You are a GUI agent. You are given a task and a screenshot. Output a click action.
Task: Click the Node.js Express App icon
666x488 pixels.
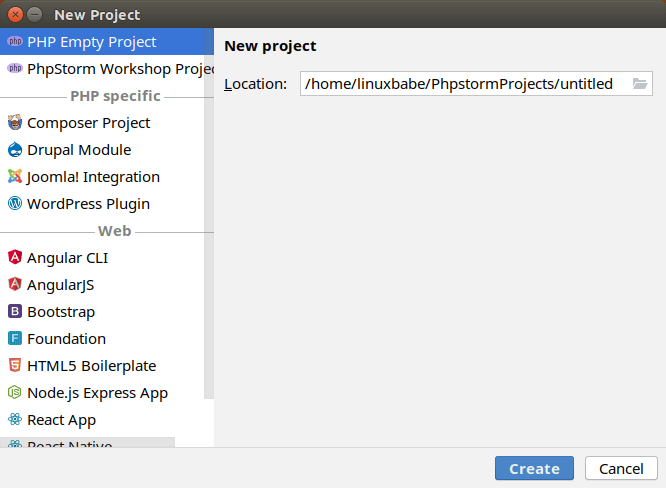tap(15, 393)
